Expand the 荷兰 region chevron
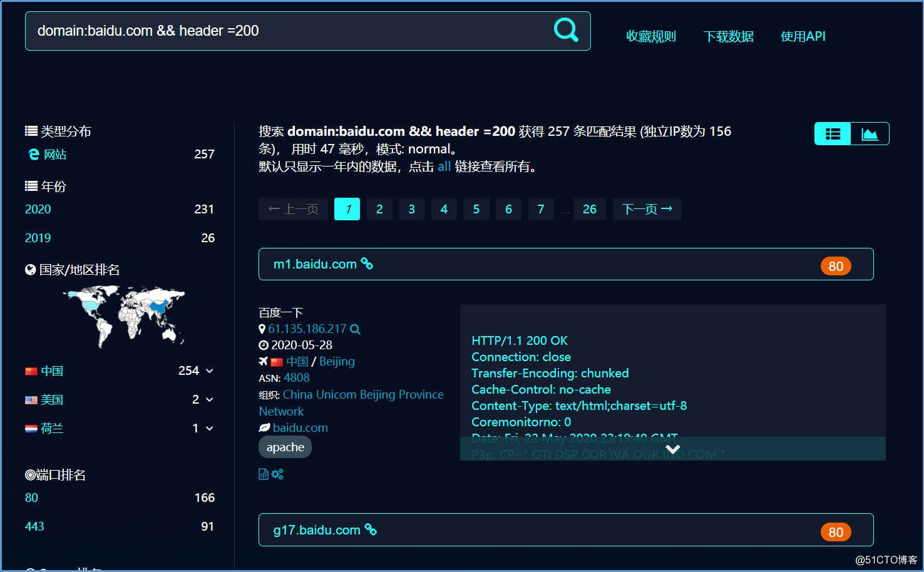This screenshot has width=924, height=572. [x=209, y=429]
